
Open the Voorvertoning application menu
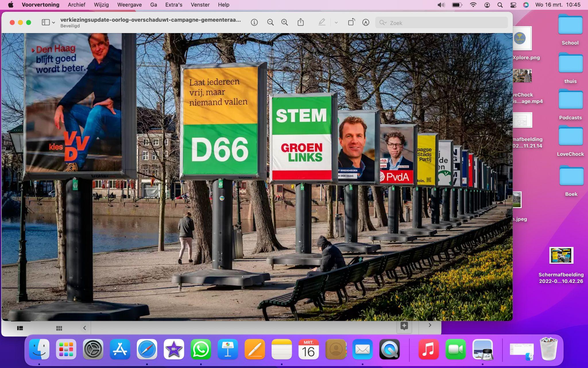pos(40,5)
